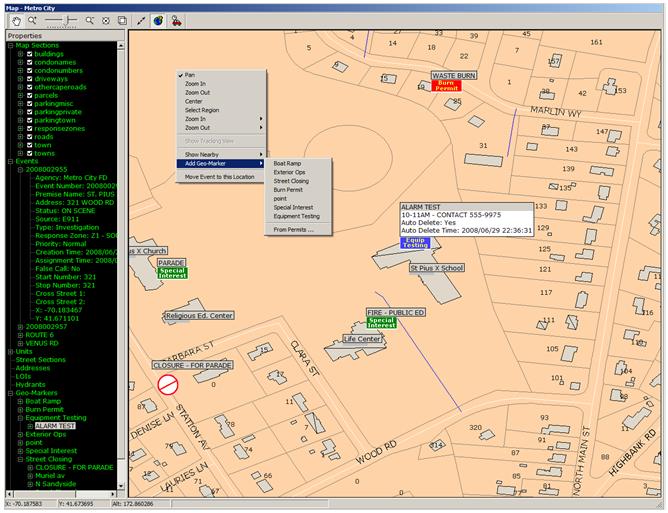This screenshot has width=668, height=513.
Task: Select ALARM TEST in the tree
Action: pos(55,426)
